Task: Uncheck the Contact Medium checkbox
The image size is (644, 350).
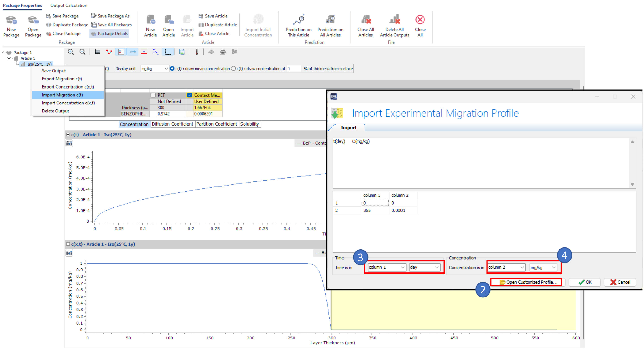Action: [x=190, y=95]
